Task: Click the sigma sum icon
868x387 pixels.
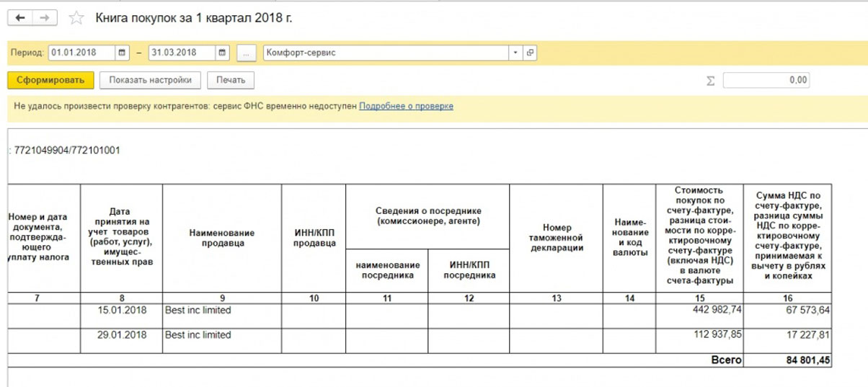Action: (x=711, y=81)
